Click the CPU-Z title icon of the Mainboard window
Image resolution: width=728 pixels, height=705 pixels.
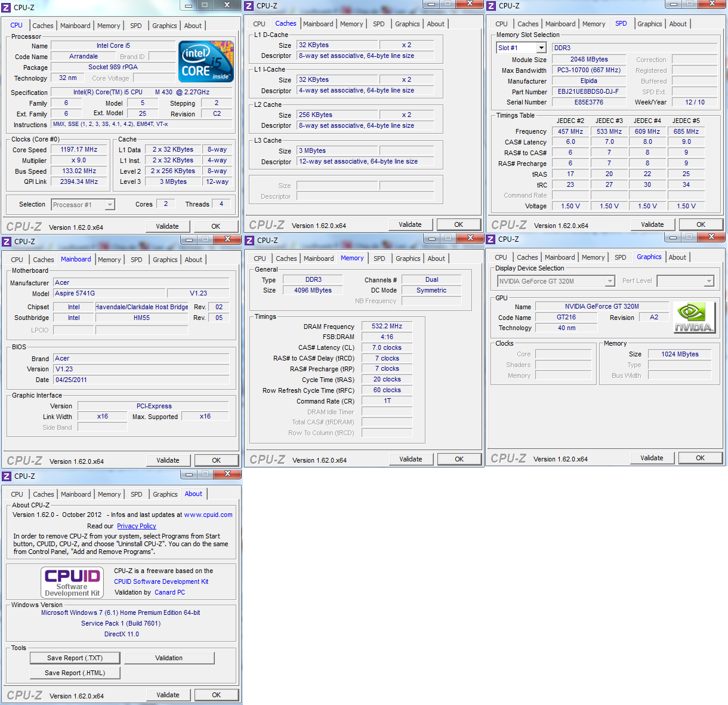[7, 242]
